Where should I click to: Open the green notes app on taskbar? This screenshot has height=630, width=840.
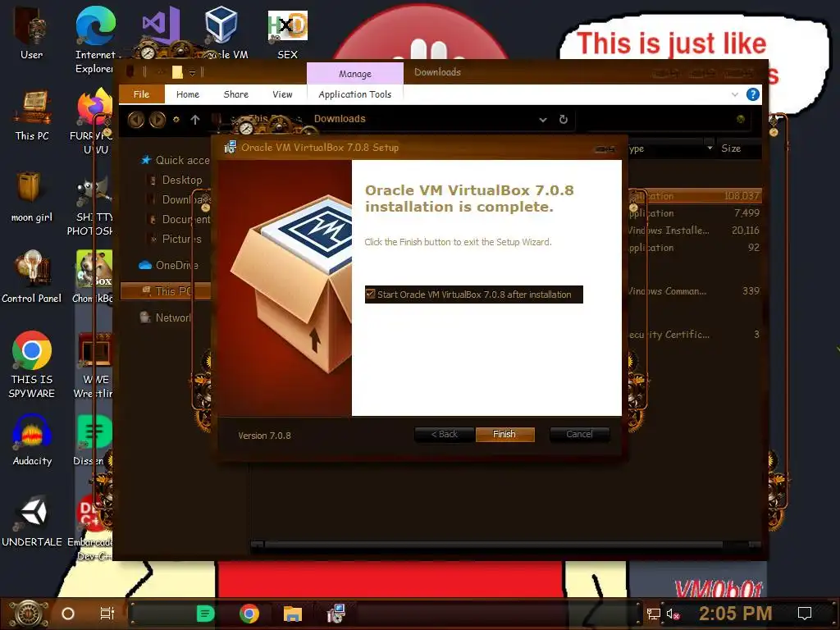pyautogui.click(x=206, y=614)
